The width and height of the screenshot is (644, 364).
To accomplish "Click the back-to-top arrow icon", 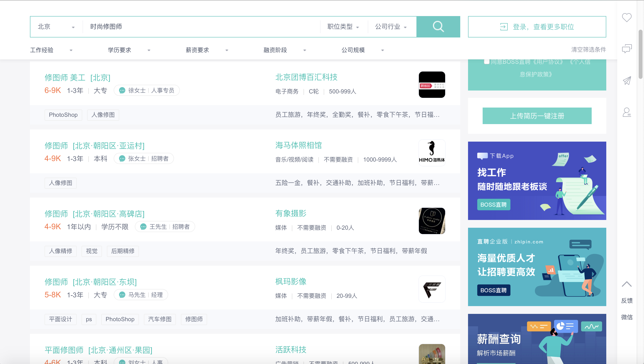I will [626, 284].
